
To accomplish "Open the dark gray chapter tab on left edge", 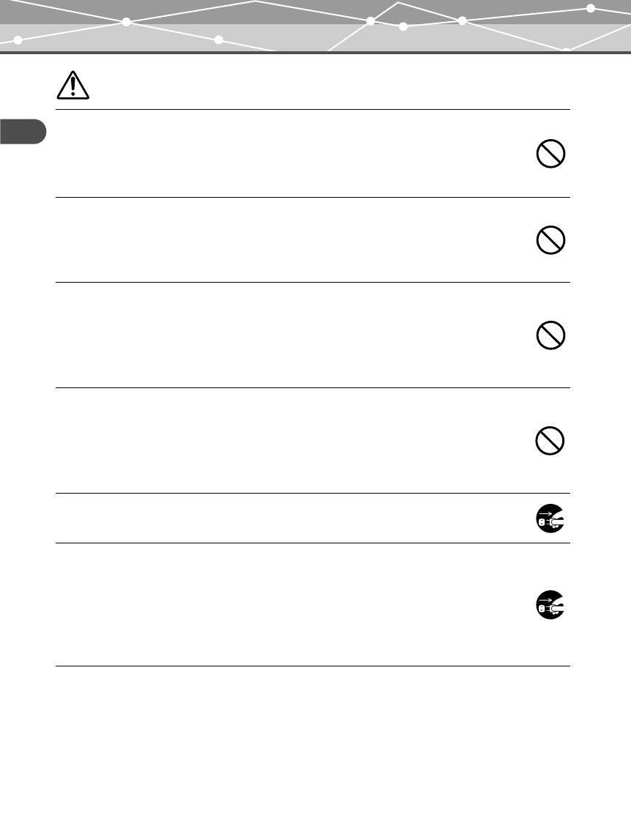I will coord(23,132).
